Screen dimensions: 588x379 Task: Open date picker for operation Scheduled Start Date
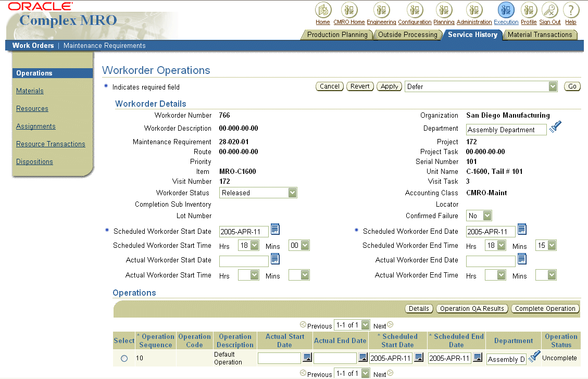point(419,357)
